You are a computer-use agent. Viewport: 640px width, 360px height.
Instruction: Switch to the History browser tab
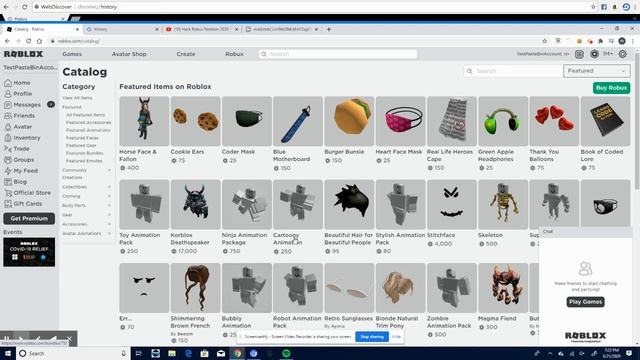122,29
